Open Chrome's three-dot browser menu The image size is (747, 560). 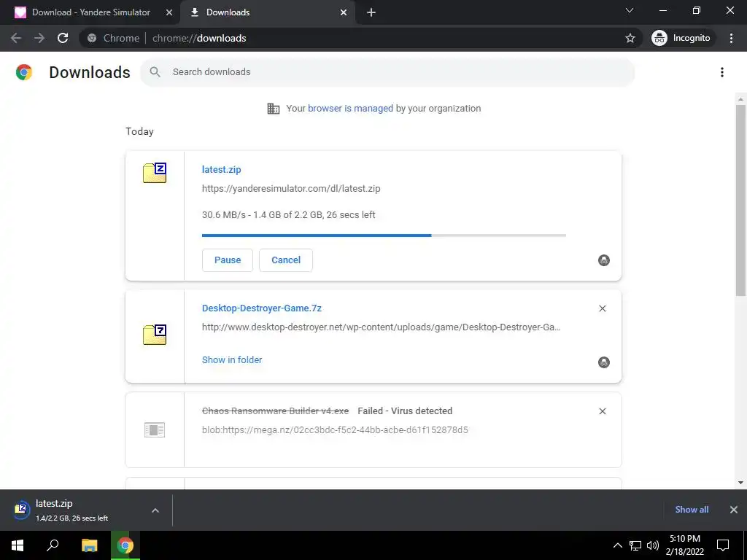point(731,38)
